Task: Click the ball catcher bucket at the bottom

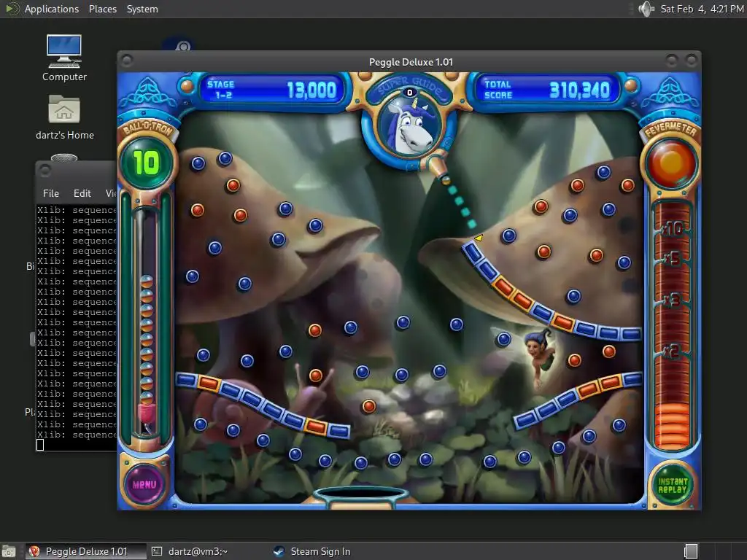Action: point(361,497)
